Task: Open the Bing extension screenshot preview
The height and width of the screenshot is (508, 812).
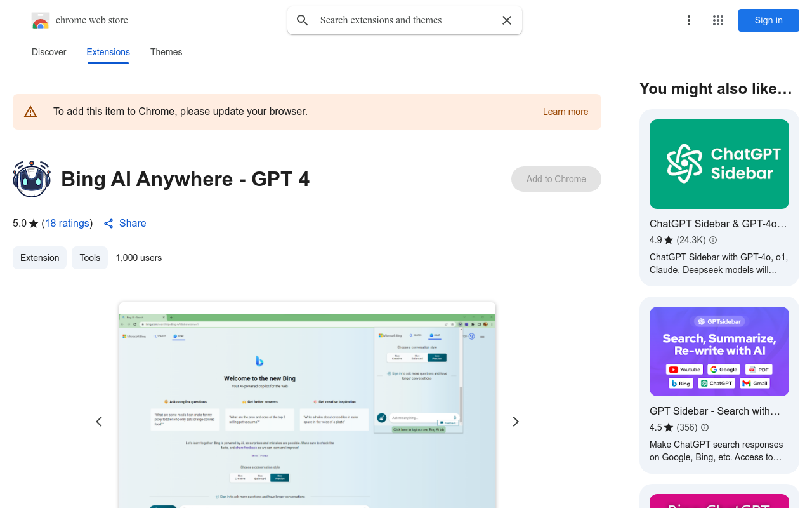Action: [307, 405]
